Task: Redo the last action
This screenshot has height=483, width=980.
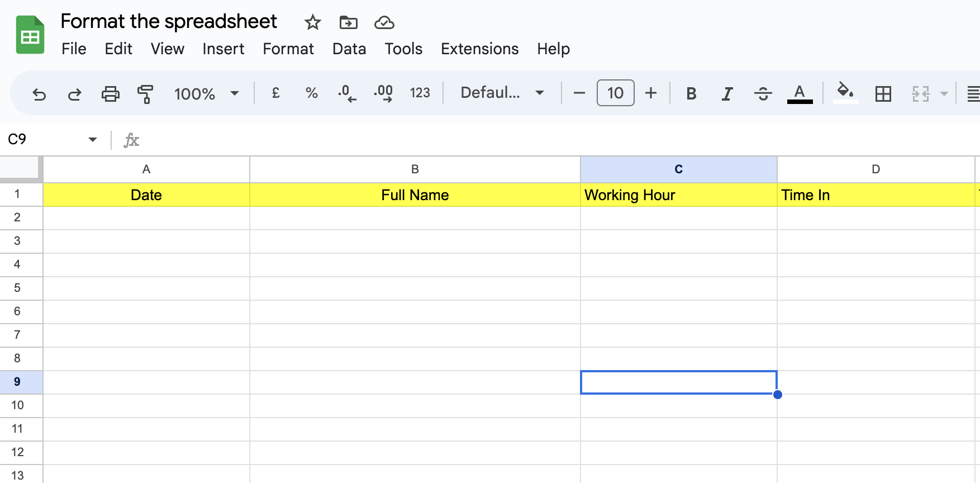Action: pos(74,93)
